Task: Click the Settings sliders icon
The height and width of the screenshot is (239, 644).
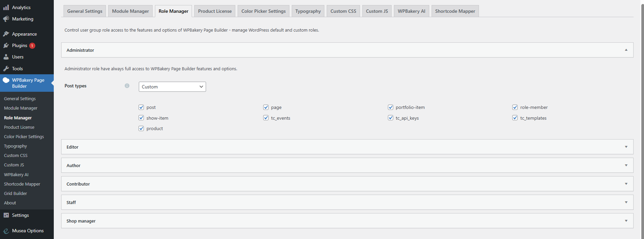Action: click(6, 215)
